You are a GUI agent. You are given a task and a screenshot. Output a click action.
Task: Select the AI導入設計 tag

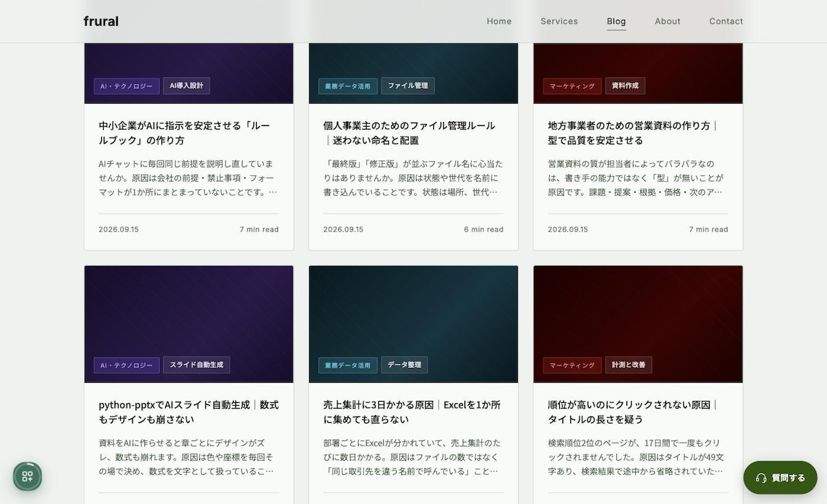coord(186,86)
